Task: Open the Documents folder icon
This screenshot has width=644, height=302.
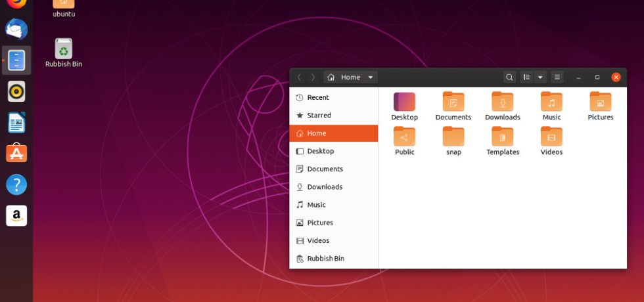Action: click(x=453, y=102)
